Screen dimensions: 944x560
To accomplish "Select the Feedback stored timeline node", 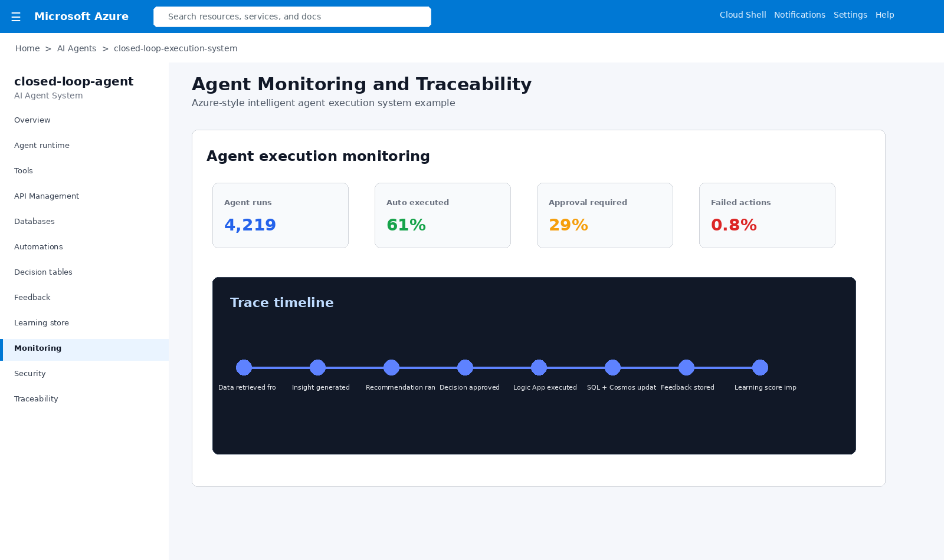I will [686, 368].
